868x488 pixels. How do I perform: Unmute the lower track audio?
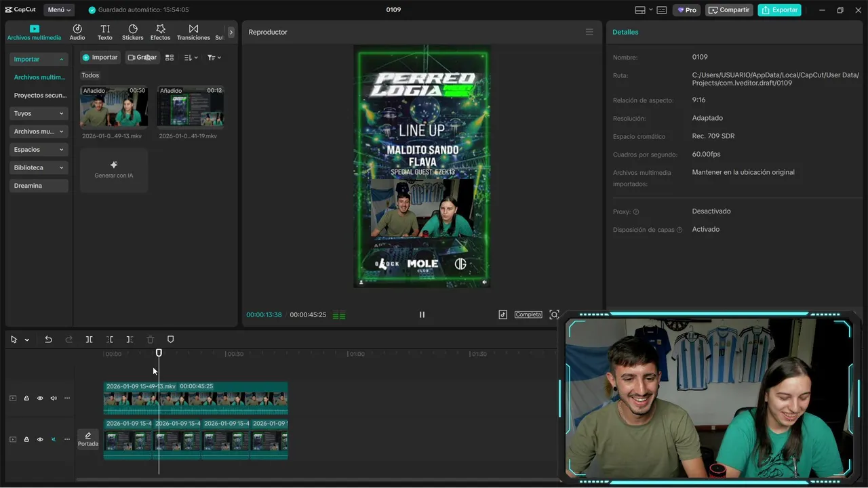point(54,439)
